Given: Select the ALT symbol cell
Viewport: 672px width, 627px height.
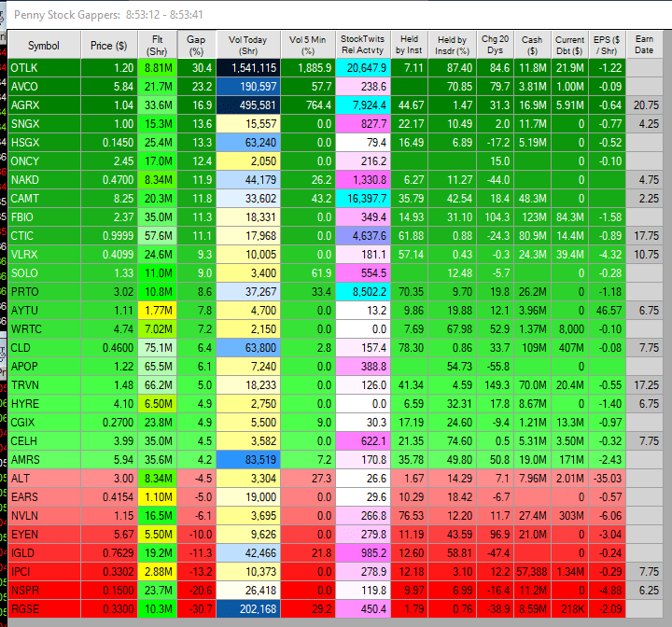Looking at the screenshot, I should click(44, 478).
